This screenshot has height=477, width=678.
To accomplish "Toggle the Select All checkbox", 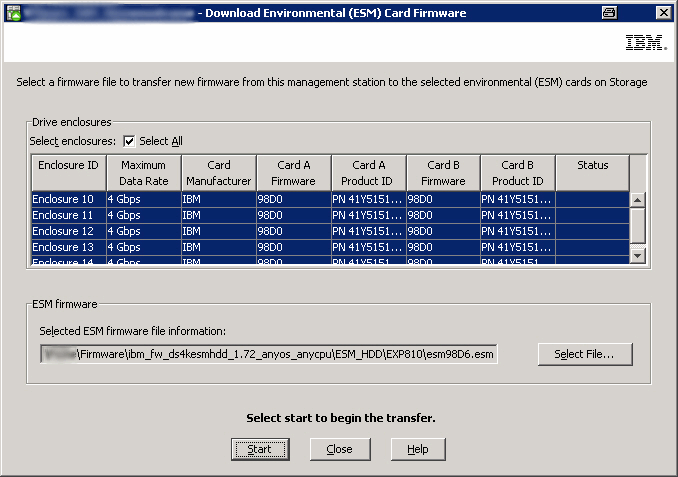I will (x=129, y=141).
